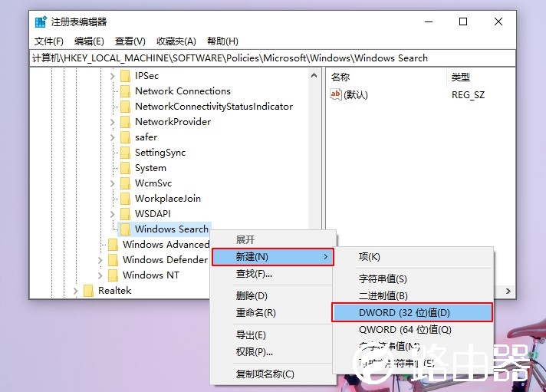Screen dimensions: 546x392
Task: Click the tree pane scroll up arrow
Action: pyautogui.click(x=314, y=75)
